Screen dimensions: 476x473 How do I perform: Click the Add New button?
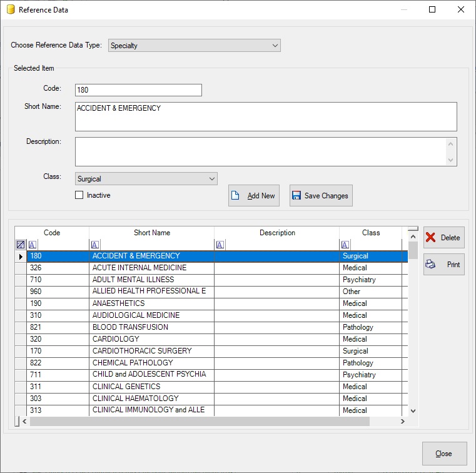tap(254, 195)
